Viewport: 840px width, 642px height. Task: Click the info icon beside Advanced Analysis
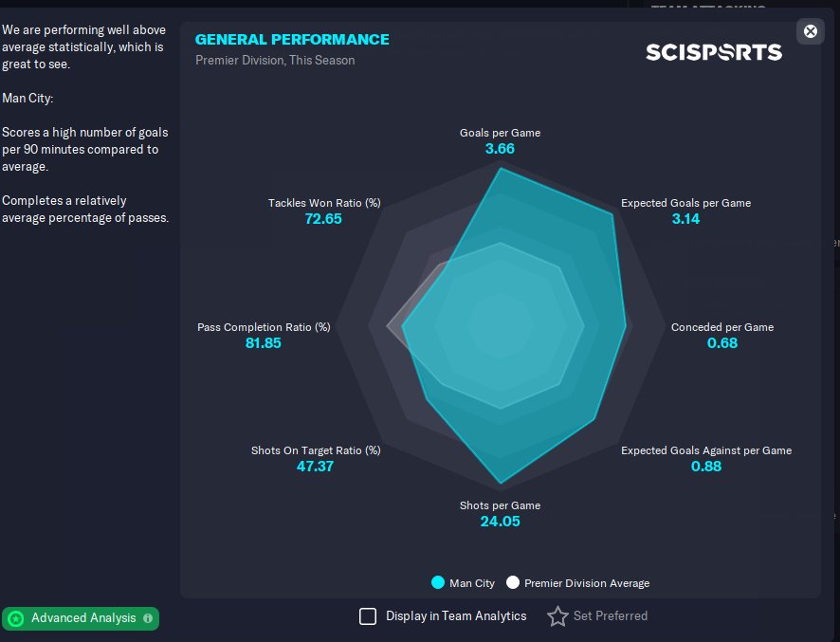pyautogui.click(x=148, y=618)
